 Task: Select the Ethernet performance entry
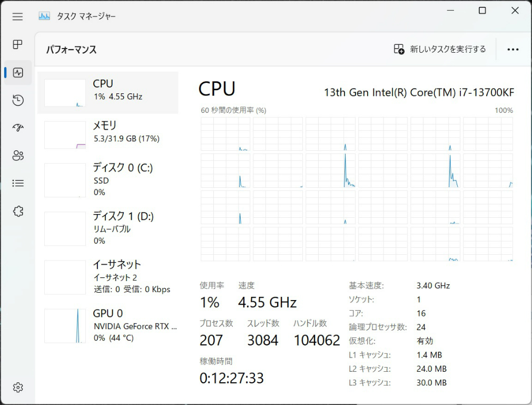point(108,276)
